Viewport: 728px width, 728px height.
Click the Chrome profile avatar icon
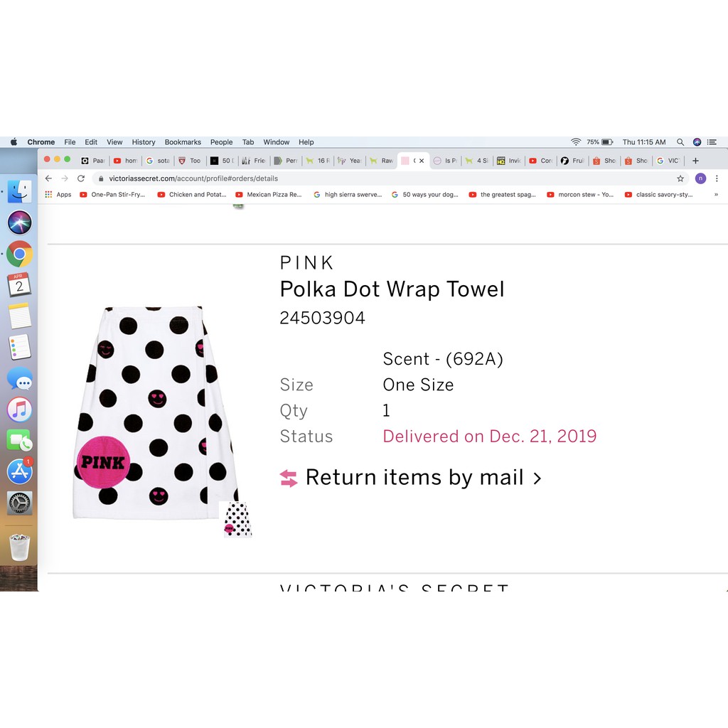tap(700, 178)
